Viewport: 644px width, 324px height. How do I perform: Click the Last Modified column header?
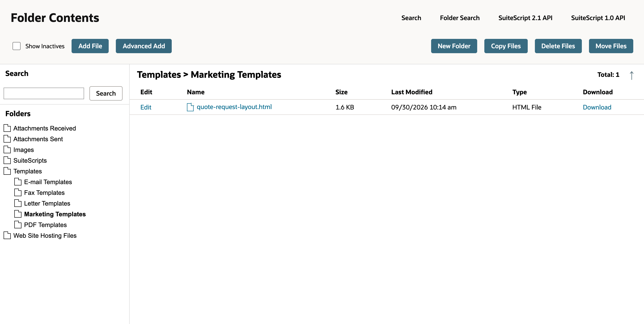411,92
